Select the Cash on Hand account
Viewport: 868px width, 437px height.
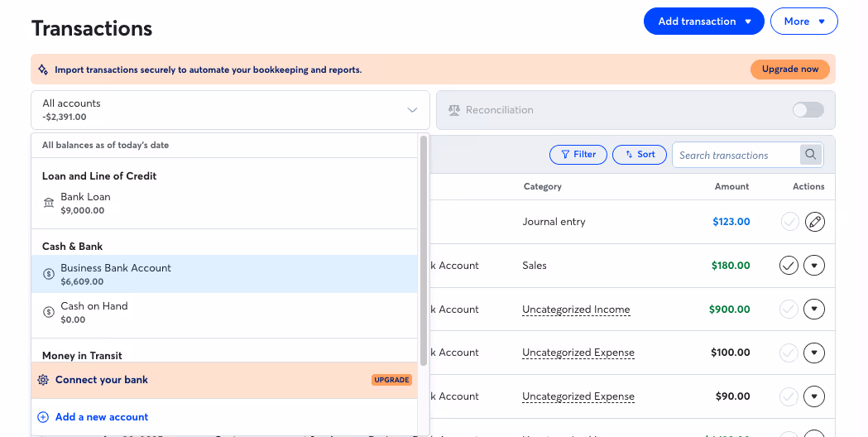224,312
